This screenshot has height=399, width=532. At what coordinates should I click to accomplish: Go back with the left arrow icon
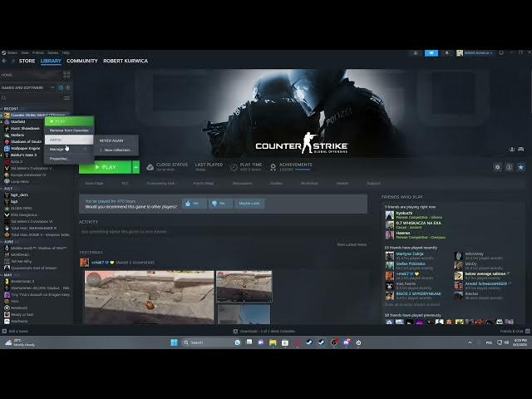4,61
